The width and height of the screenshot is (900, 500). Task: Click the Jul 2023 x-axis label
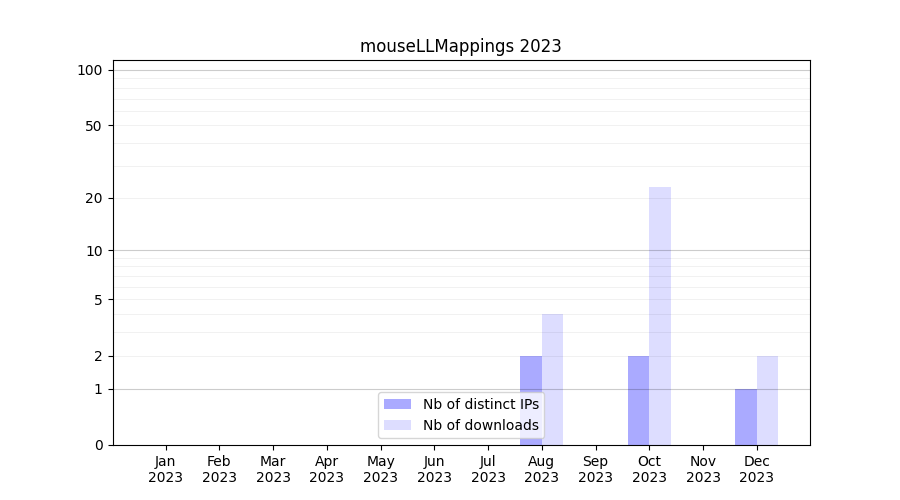pyautogui.click(x=488, y=469)
